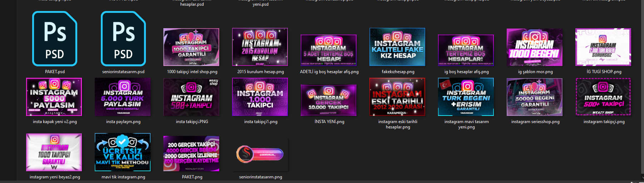Click the label ig şablon mor.png
The height and width of the screenshot is (183, 644).
pyautogui.click(x=535, y=72)
